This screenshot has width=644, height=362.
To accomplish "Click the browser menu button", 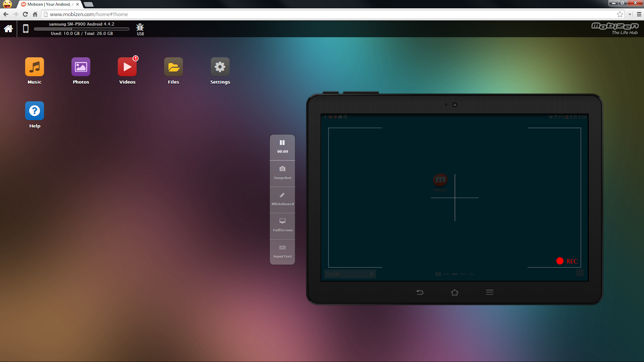I will [639, 14].
